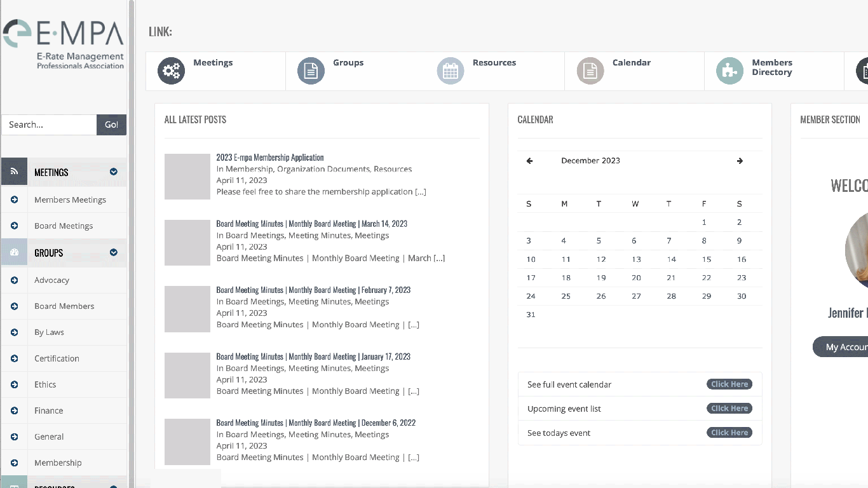This screenshot has width=868, height=488.
Task: Collapse the Groups sidebar section
Action: pos(114,252)
